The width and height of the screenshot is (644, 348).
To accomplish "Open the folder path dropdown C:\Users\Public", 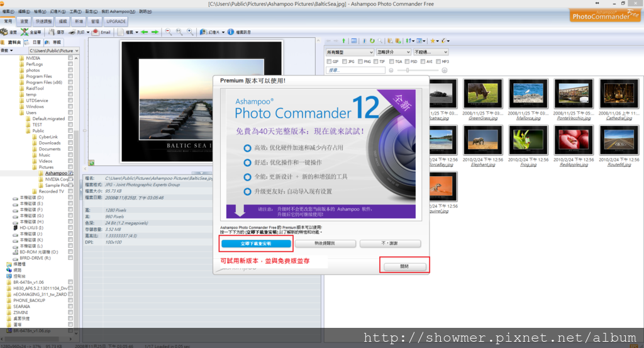I will coord(53,50).
